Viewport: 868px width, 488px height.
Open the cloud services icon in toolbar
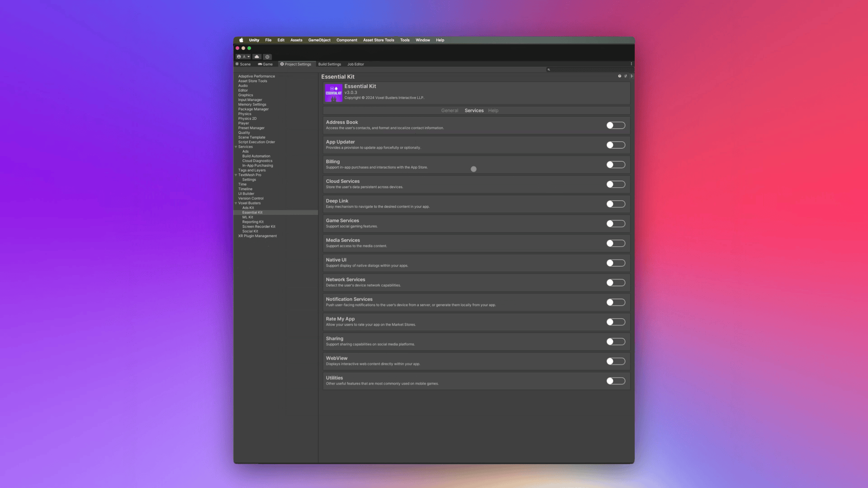(x=257, y=57)
